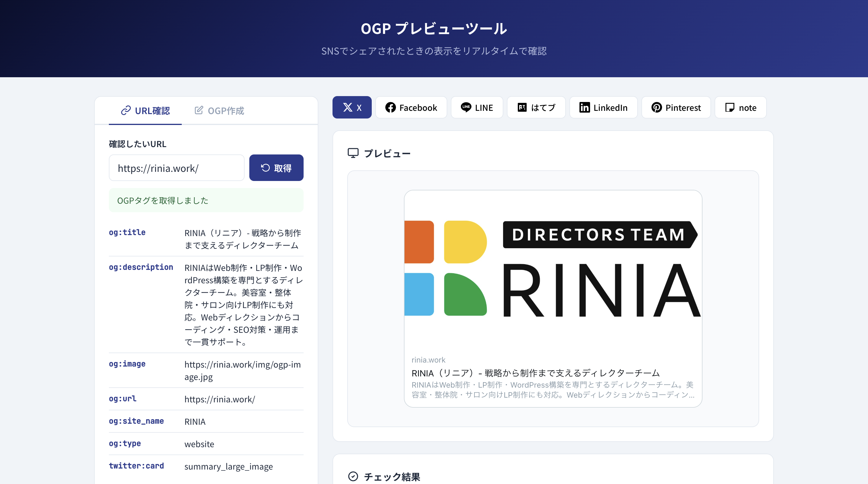This screenshot has height=484, width=868.
Task: Click the og:image URL value
Action: [243, 370]
